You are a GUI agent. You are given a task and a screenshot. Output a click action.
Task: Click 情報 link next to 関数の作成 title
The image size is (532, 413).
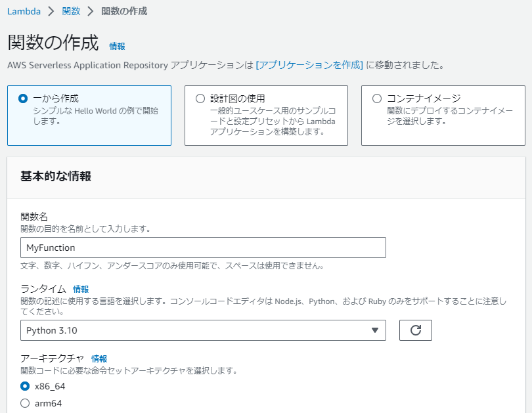(x=117, y=46)
